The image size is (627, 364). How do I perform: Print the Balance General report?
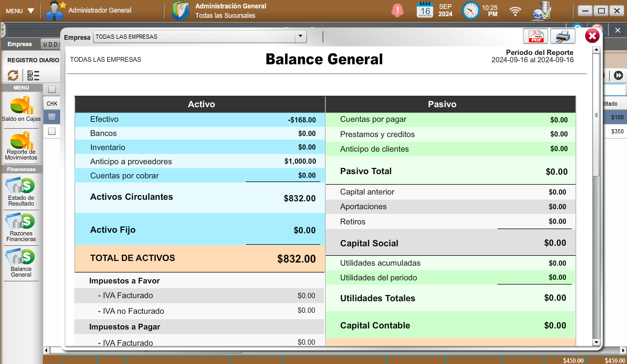click(x=563, y=36)
